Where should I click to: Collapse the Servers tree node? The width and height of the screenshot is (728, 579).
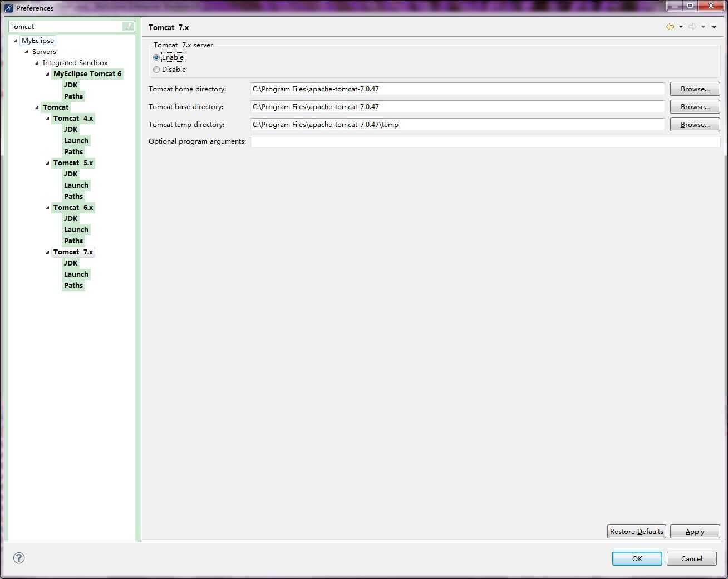[x=26, y=52]
